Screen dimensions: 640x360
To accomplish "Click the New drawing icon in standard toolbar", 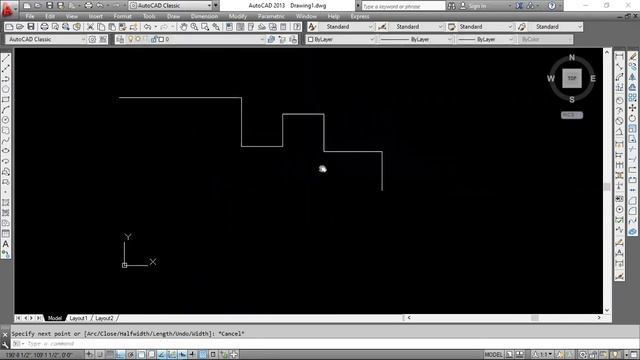I will coord(9,27).
